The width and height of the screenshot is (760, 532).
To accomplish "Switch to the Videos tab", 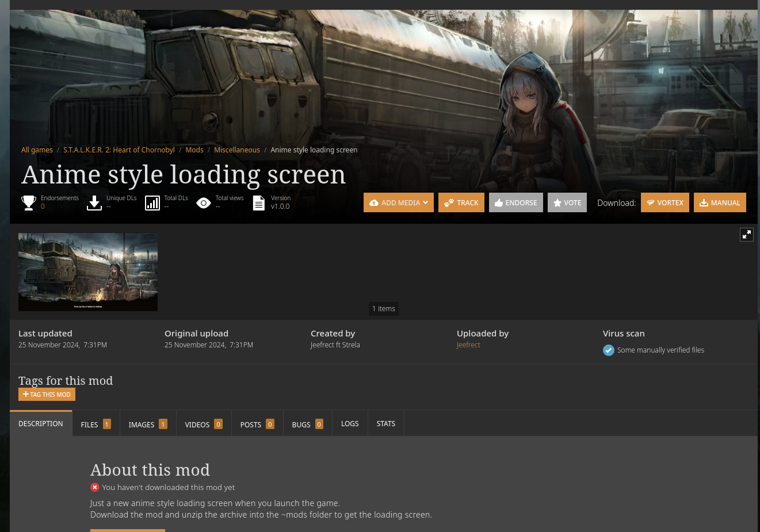I will (204, 424).
